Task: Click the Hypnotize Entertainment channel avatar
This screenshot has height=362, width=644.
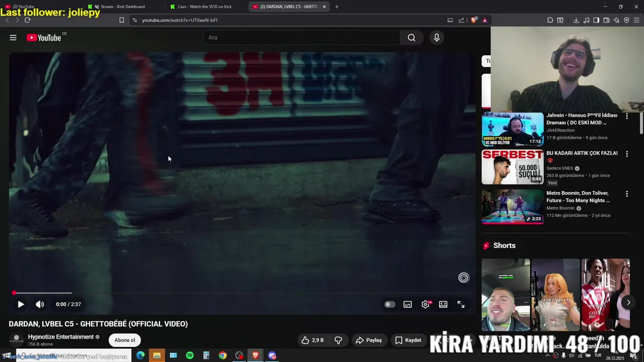Action: pyautogui.click(x=16, y=340)
